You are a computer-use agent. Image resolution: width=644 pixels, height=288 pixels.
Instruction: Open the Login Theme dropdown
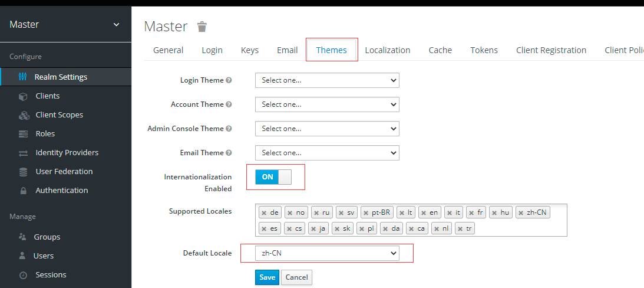coord(327,80)
